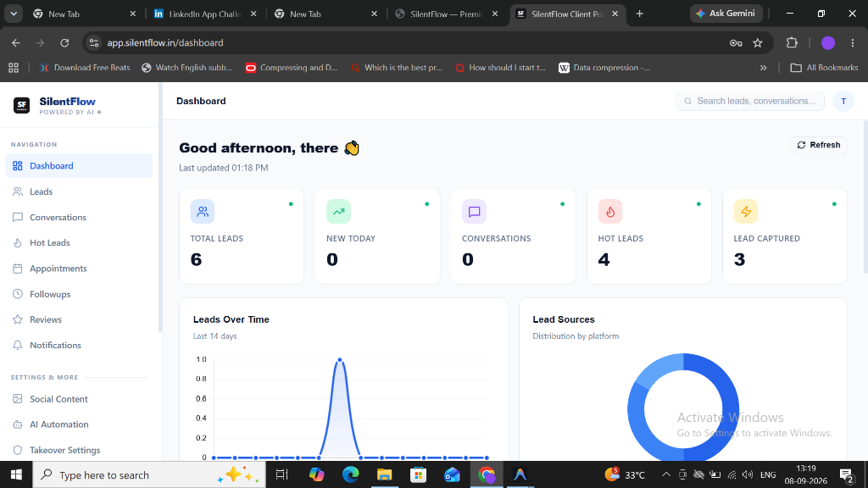
Task: Open the password key icon in address bar
Action: click(736, 42)
